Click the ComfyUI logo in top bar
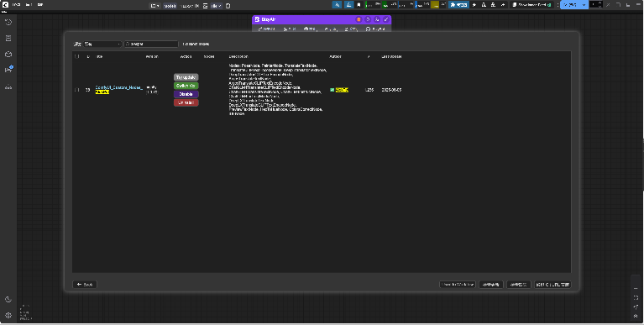This screenshot has height=325, width=644. 5,5
